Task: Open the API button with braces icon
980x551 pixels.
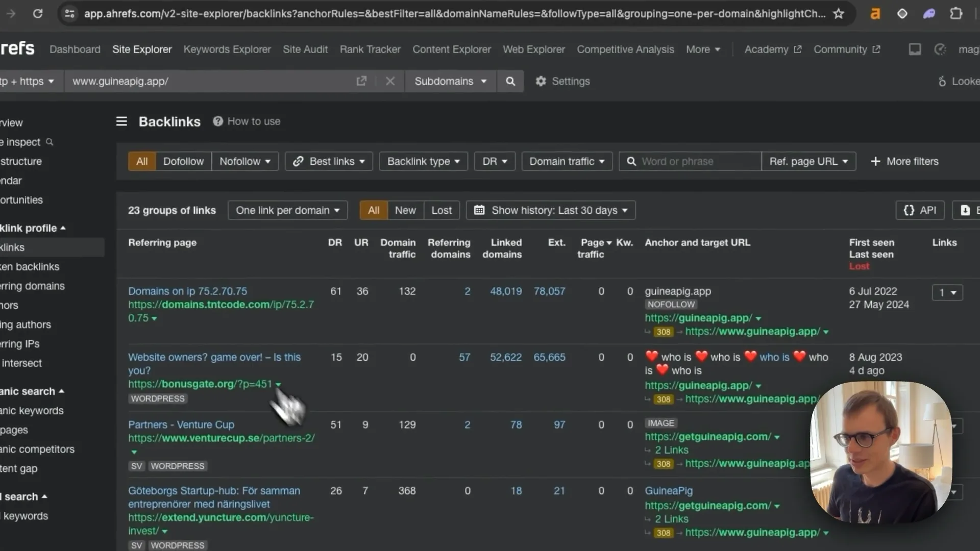Action: click(920, 210)
